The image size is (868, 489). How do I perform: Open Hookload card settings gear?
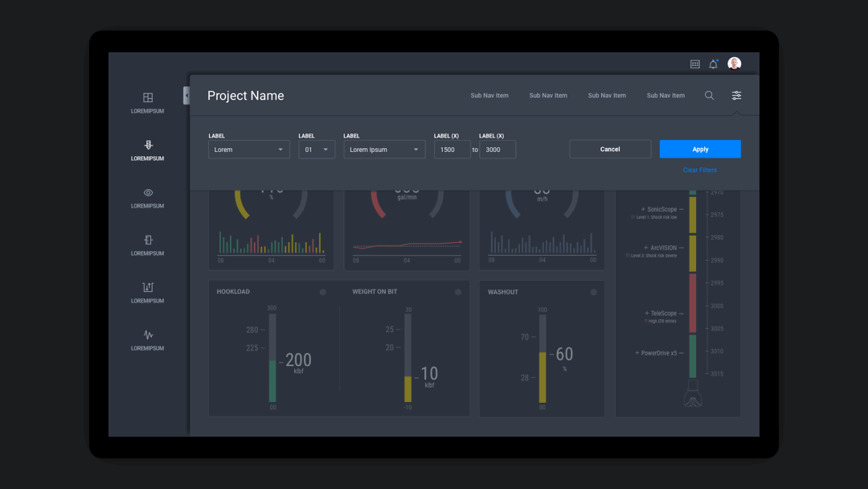323,292
